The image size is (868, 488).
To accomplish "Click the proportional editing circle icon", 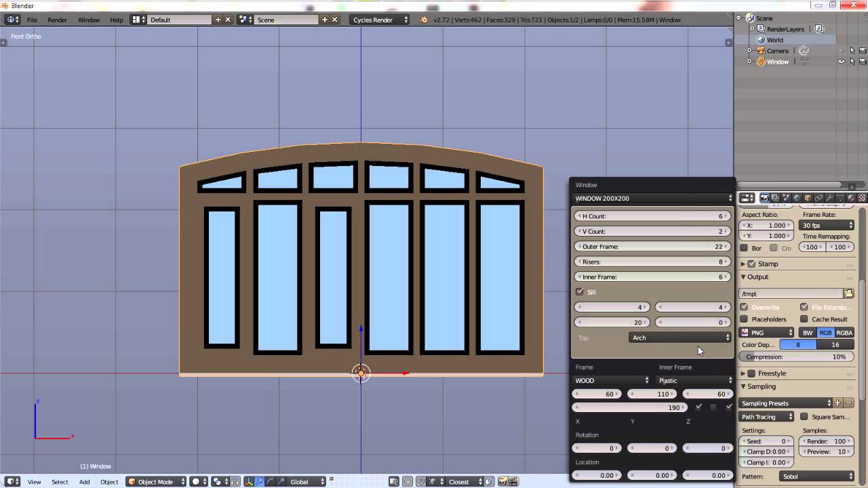I will 408,482.
